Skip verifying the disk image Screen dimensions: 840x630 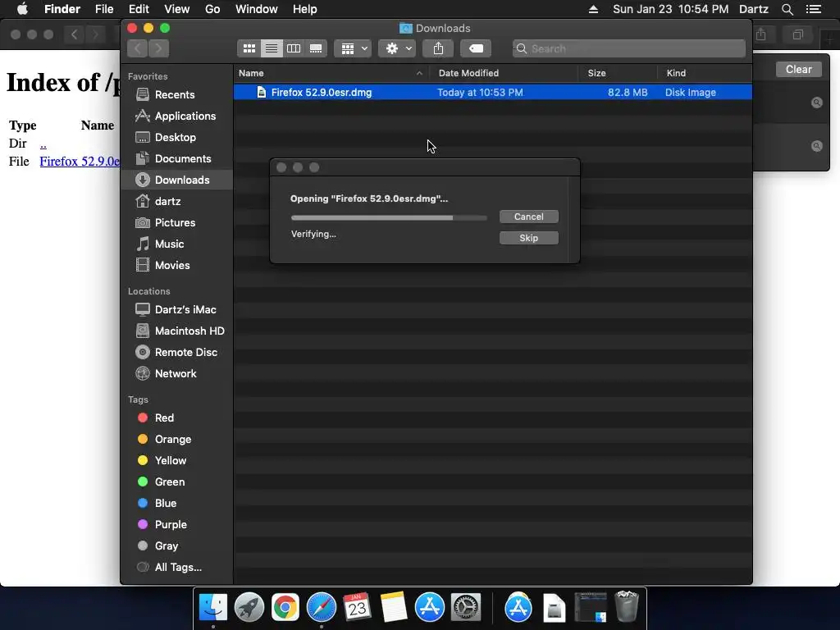tap(529, 238)
